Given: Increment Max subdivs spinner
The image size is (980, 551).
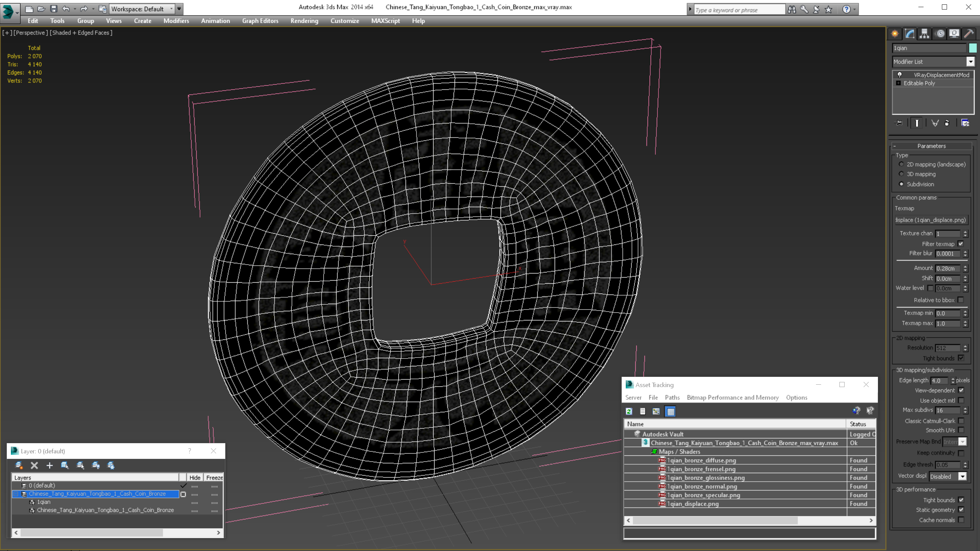Looking at the screenshot, I should tap(965, 408).
